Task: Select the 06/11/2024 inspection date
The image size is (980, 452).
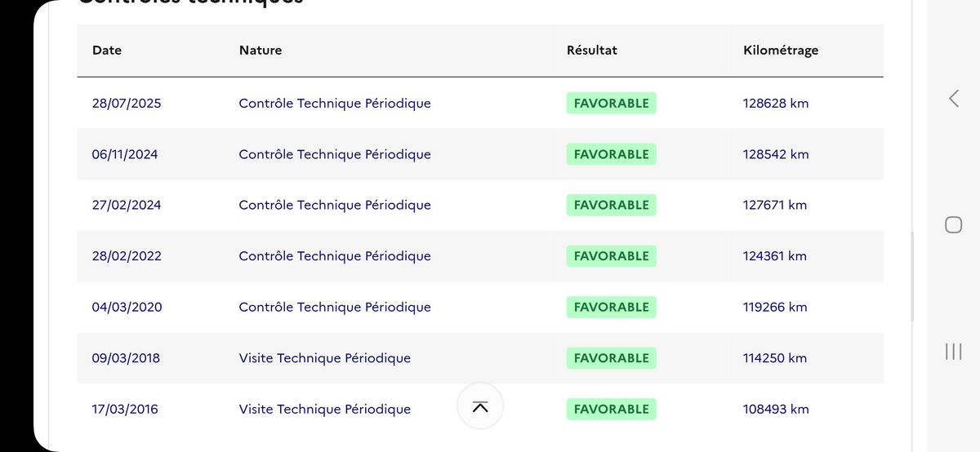Action: point(125,154)
